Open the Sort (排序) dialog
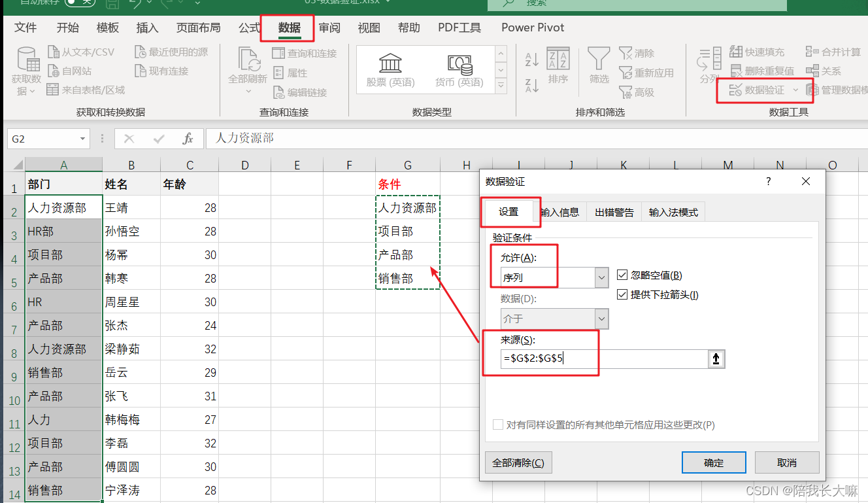 pyautogui.click(x=558, y=66)
